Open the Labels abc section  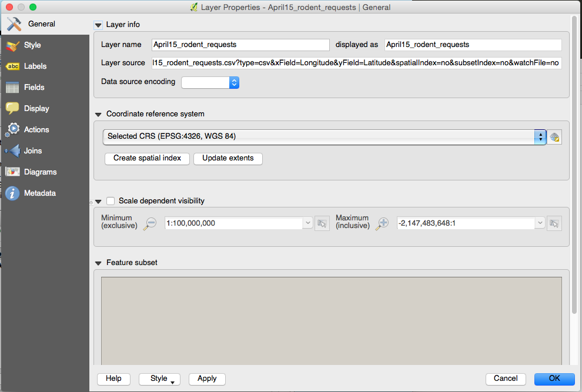(x=35, y=66)
